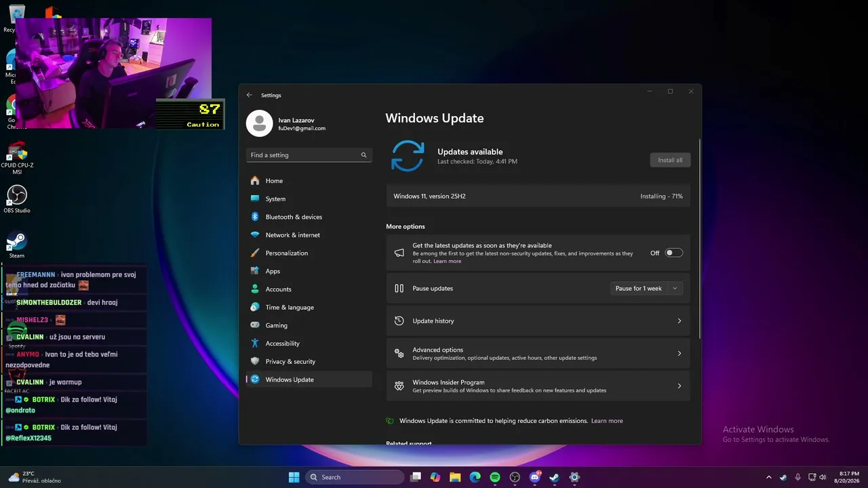This screenshot has width=868, height=488.
Task: Select the CPUID CPU-Z MSI desktop shortcut
Action: click(x=17, y=157)
